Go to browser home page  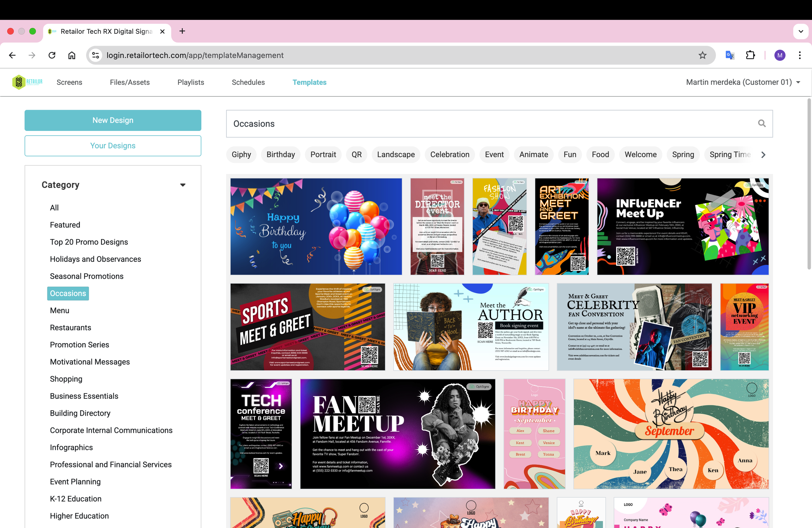(72, 55)
